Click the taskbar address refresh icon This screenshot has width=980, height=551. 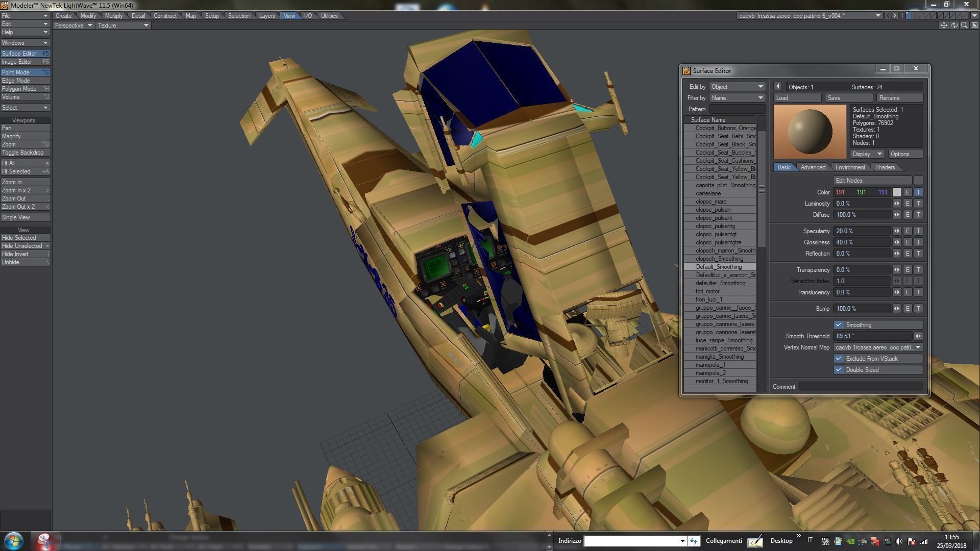[694, 541]
